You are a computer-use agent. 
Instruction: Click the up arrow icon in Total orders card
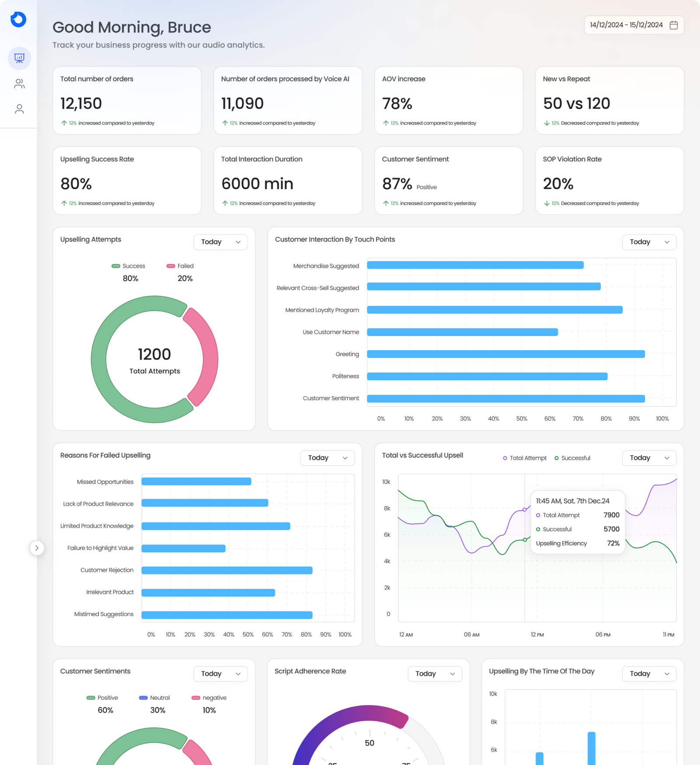coord(64,123)
